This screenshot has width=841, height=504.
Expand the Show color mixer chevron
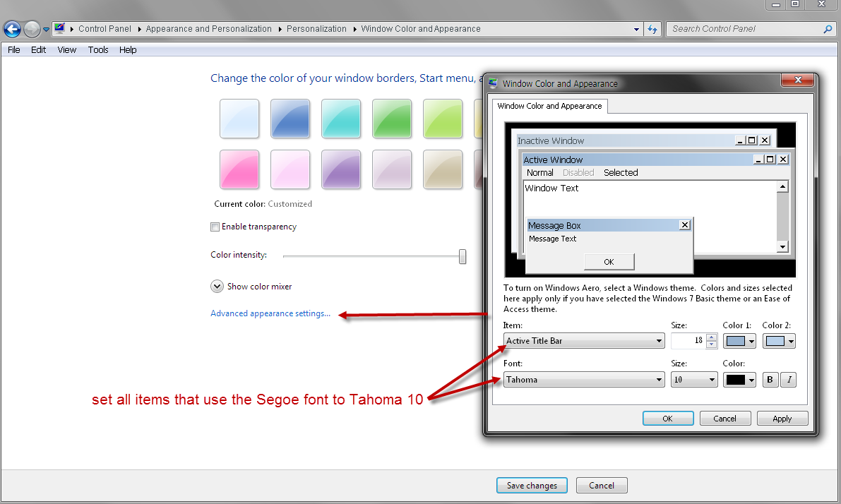217,287
